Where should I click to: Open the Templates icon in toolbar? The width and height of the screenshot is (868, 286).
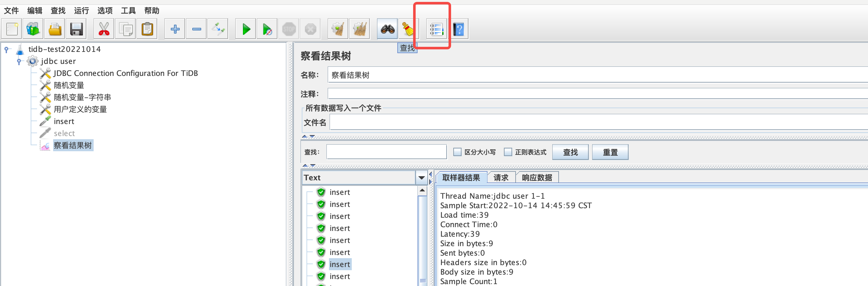33,29
